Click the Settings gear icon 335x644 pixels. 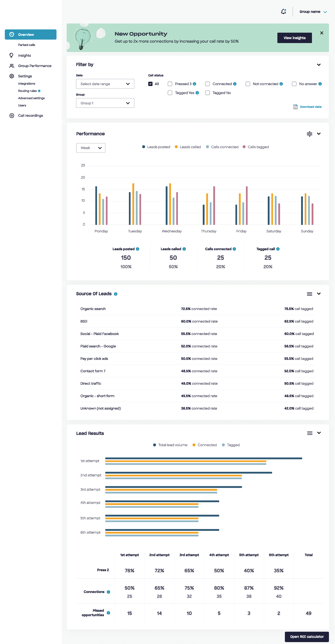[x=12, y=76]
